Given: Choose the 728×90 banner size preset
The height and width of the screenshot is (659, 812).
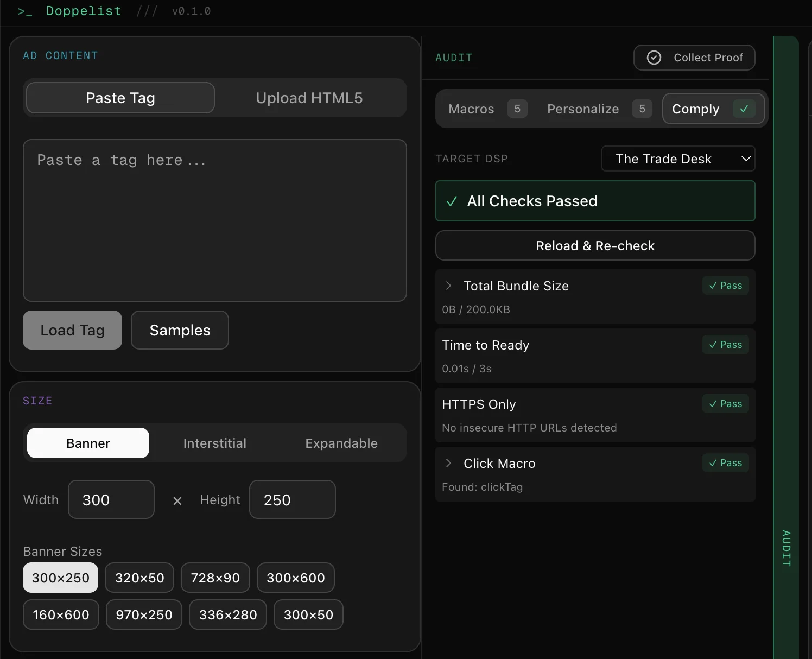Looking at the screenshot, I should tap(215, 578).
